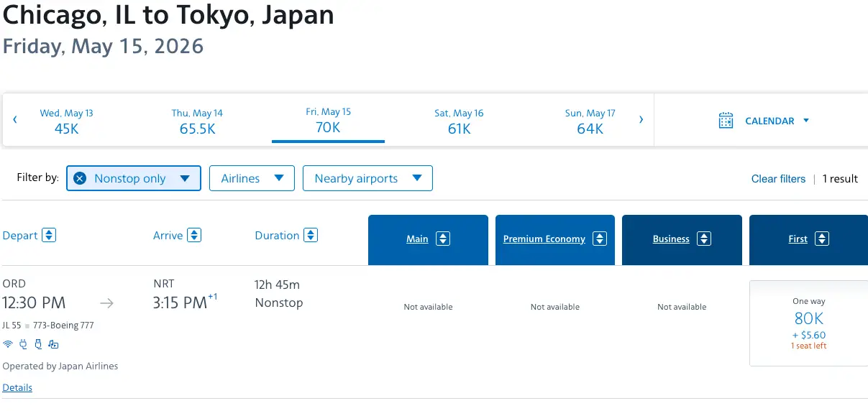Sort by Duration using its sort icon
This screenshot has width=868, height=411.
coord(311,235)
